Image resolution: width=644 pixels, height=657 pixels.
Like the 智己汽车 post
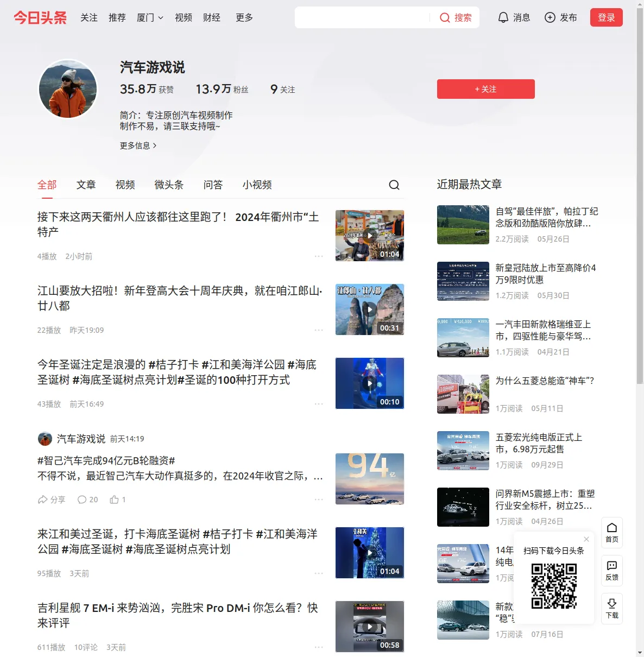pos(117,500)
